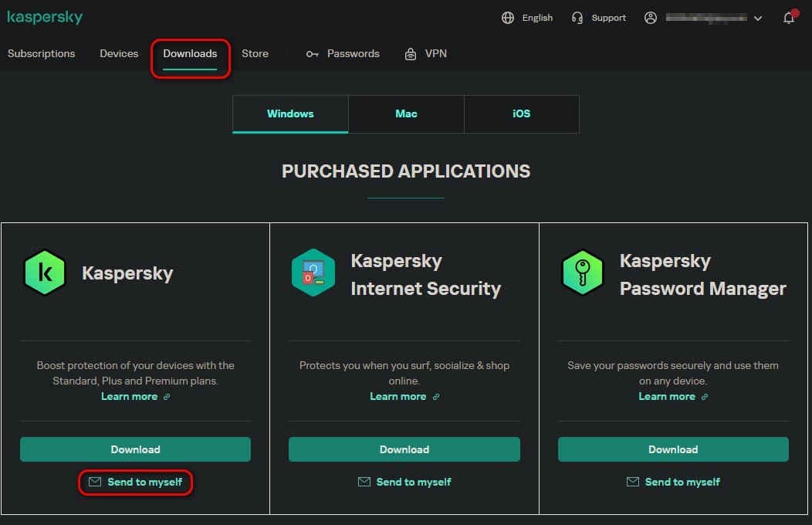Open Learn more for the Kaspersky app
This screenshot has height=525, width=812.
coord(130,397)
